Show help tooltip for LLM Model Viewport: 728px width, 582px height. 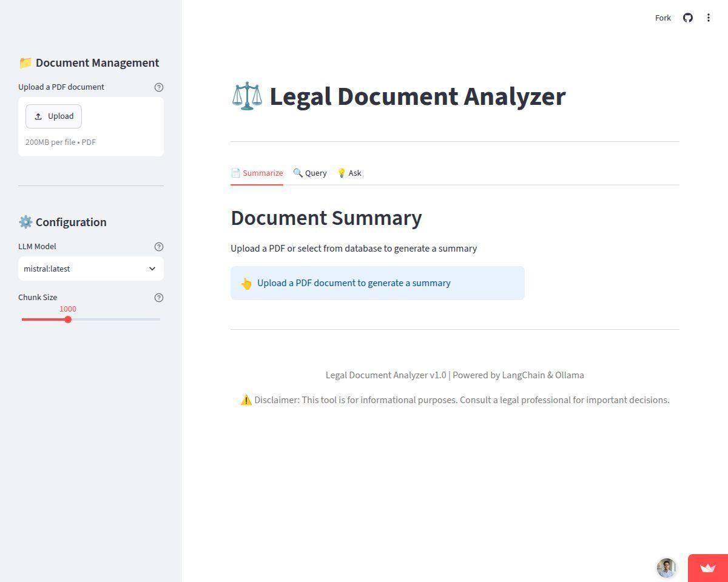(159, 247)
